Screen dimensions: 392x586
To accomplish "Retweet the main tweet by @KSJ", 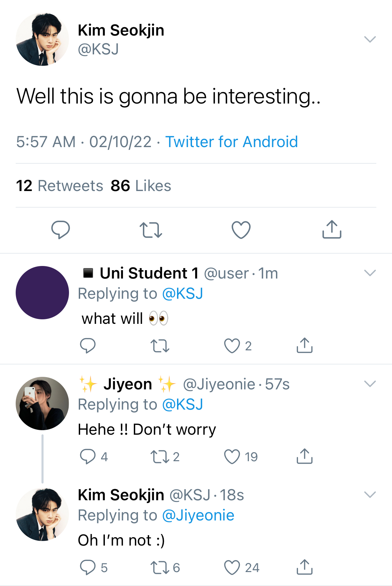I will click(x=151, y=230).
